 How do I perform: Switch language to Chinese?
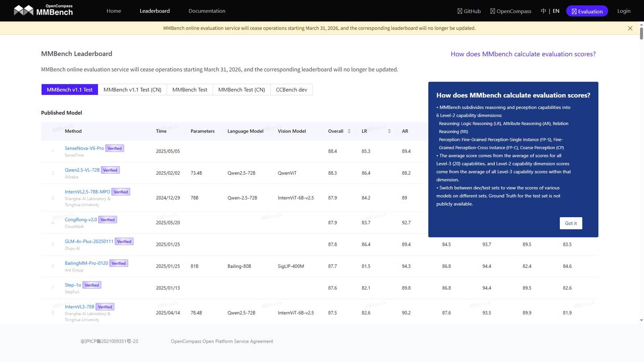[x=543, y=11]
